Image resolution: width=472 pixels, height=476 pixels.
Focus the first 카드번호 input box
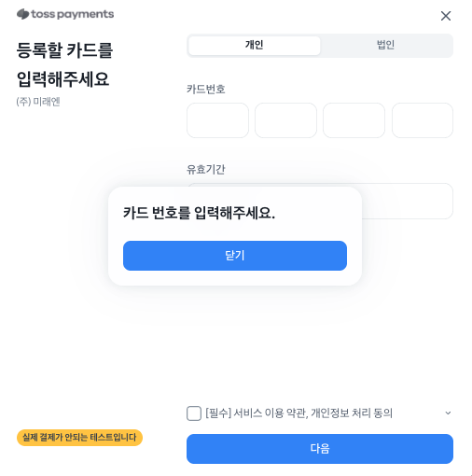point(217,120)
